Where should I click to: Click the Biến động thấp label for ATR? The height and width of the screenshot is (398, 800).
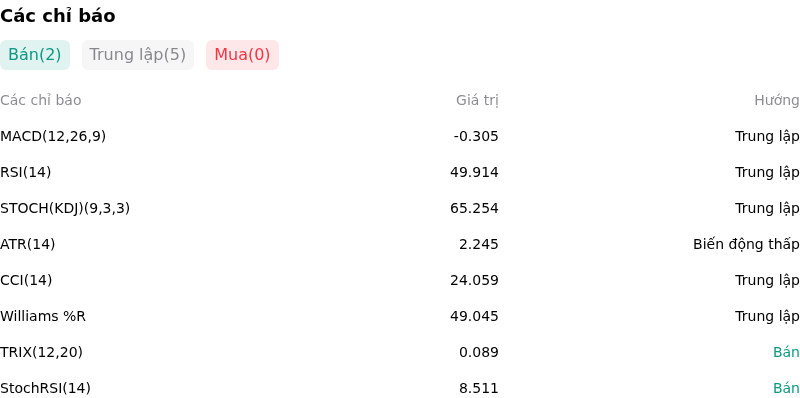pyautogui.click(x=746, y=244)
